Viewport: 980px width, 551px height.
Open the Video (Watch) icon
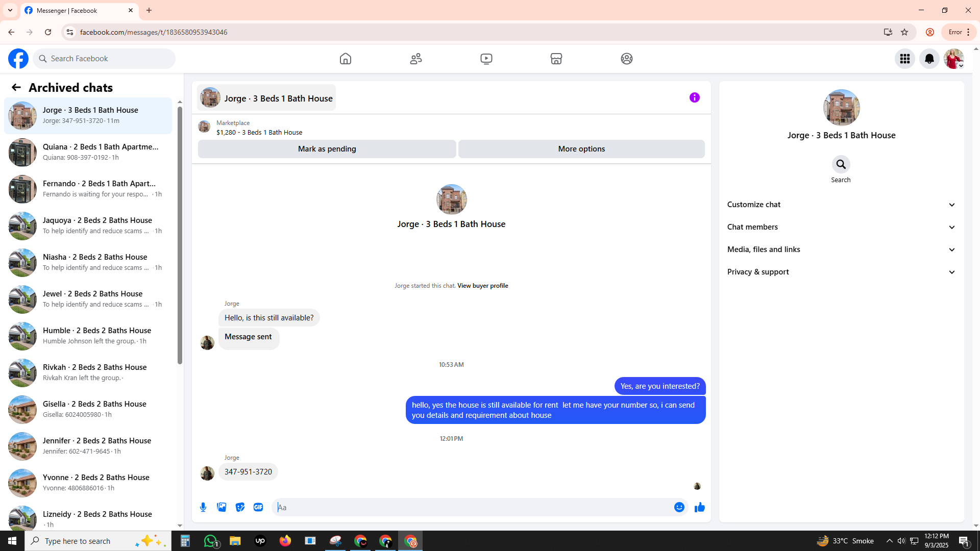click(486, 59)
